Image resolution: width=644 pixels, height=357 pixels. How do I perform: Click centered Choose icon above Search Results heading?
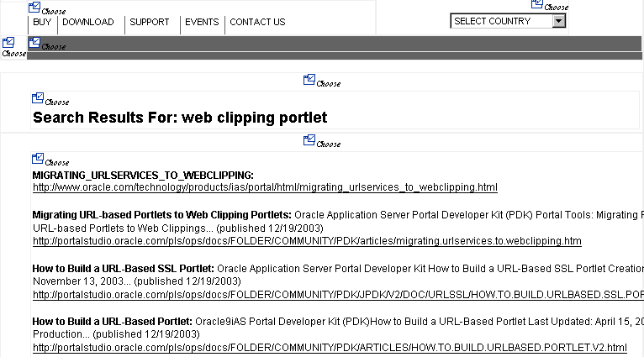coord(309,80)
